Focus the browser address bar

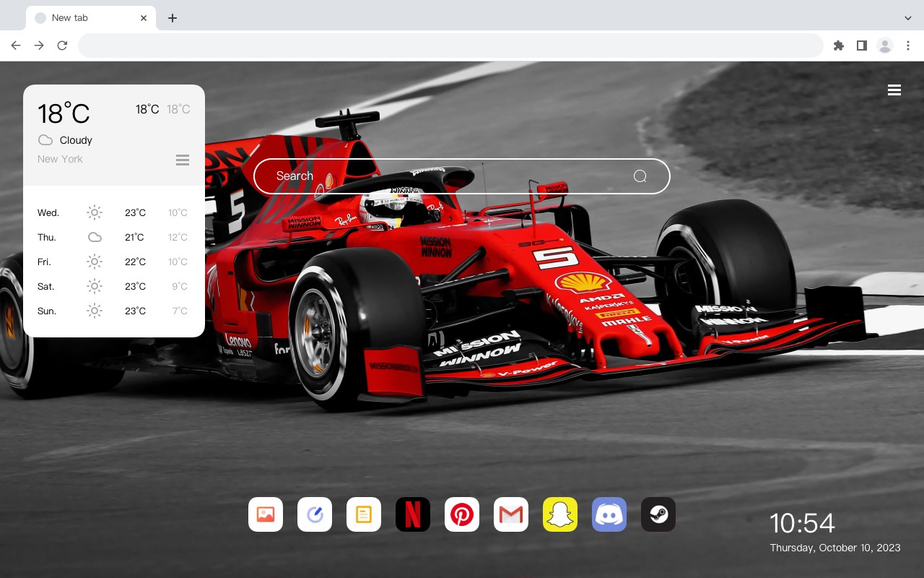pos(450,46)
